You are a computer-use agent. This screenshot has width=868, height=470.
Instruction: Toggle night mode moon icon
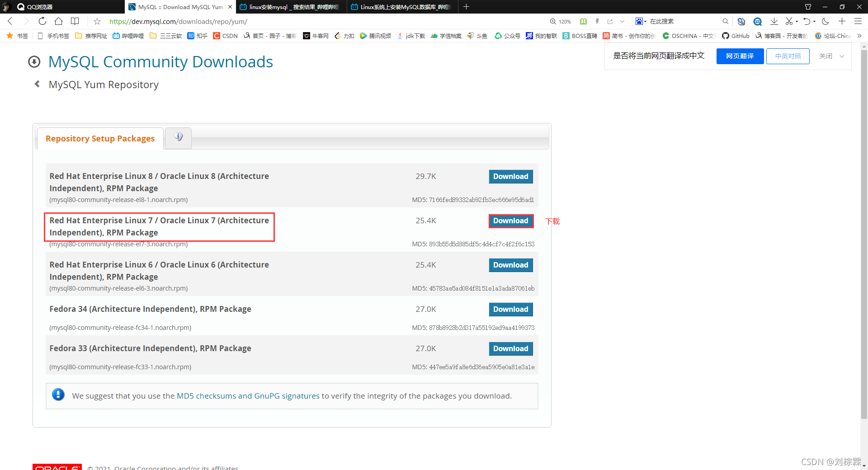[x=826, y=21]
